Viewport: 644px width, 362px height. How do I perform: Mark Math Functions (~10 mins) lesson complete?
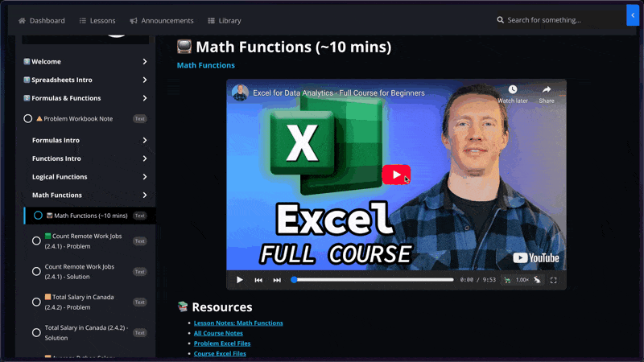coord(38,216)
